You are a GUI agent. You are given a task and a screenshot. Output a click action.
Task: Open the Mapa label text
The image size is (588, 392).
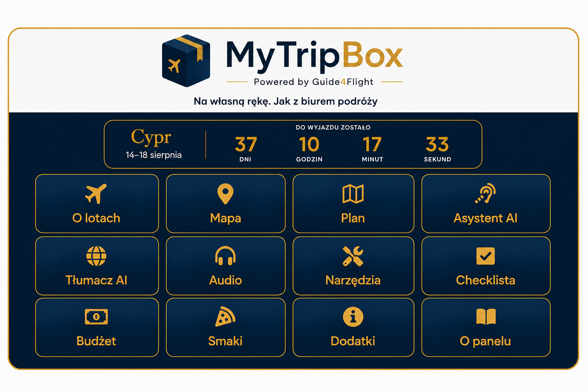(x=225, y=219)
